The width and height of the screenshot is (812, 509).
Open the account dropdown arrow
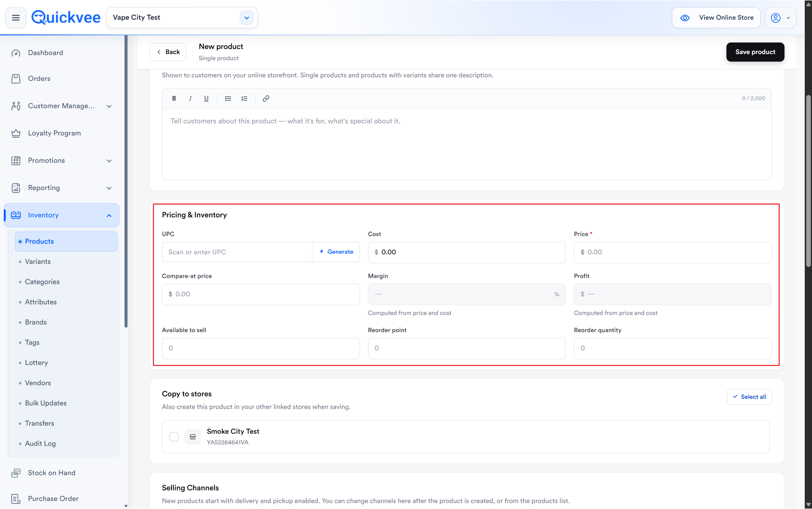coord(788,18)
